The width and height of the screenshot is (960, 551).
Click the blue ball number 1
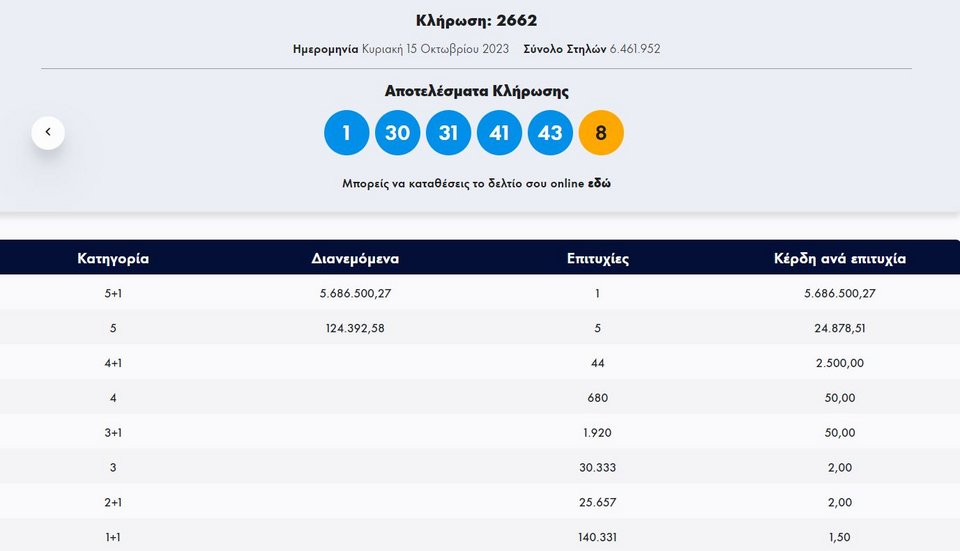click(347, 133)
